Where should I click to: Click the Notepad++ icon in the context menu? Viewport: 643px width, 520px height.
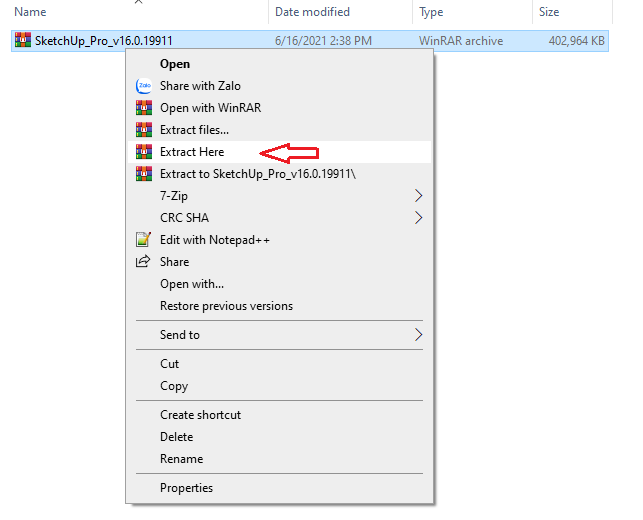142,240
